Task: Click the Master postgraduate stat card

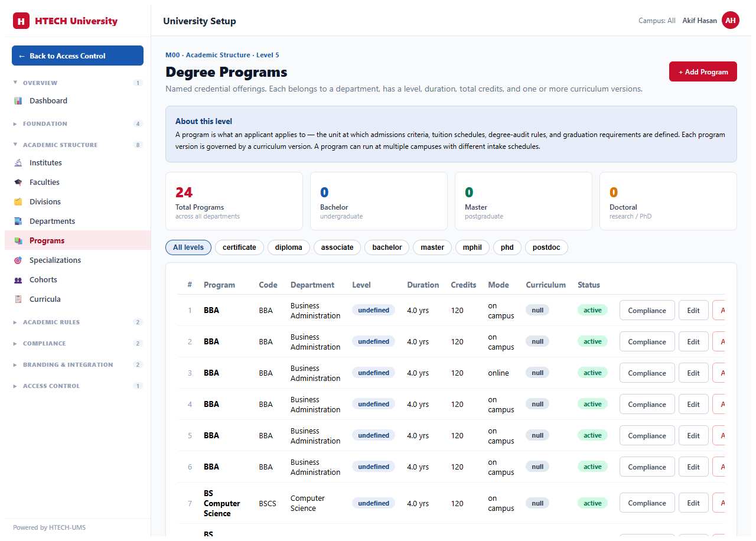Action: 523,201
